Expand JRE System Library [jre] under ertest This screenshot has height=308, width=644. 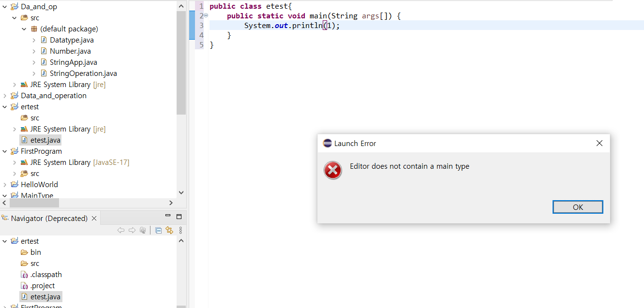click(15, 129)
